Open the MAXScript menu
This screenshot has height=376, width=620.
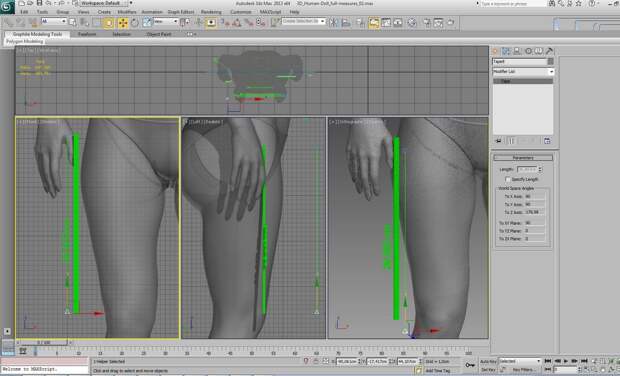[270, 12]
